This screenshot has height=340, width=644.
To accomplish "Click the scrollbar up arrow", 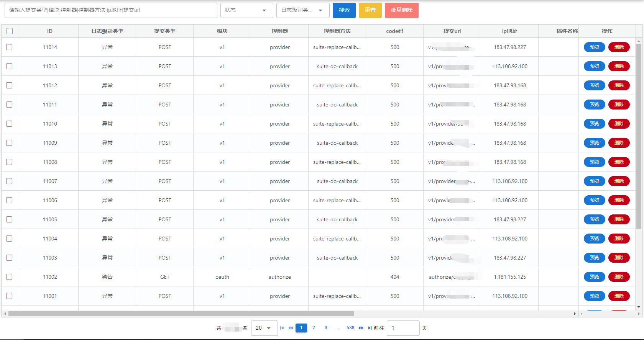I will 639,41.
